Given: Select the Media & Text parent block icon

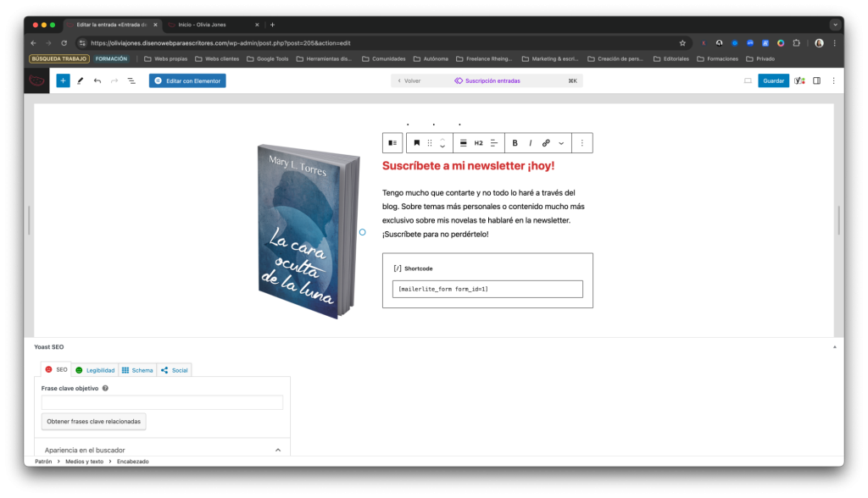Looking at the screenshot, I should pyautogui.click(x=392, y=143).
